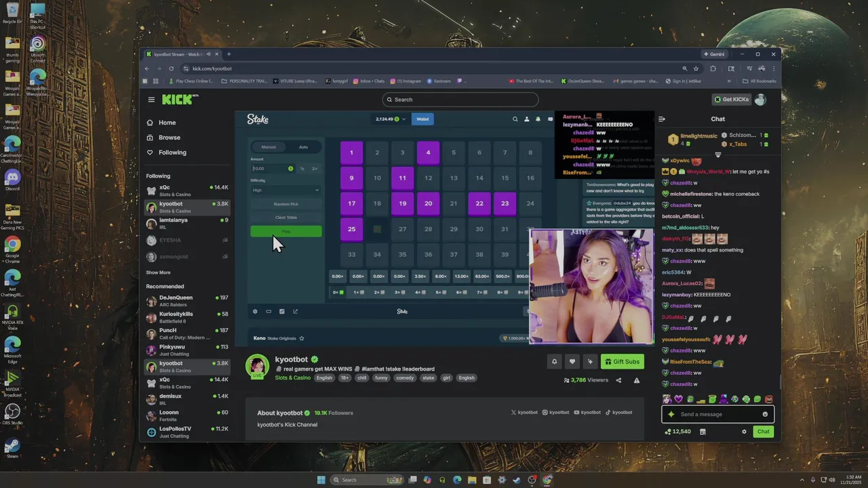Collapse the chat panel arrow icon

click(x=662, y=119)
